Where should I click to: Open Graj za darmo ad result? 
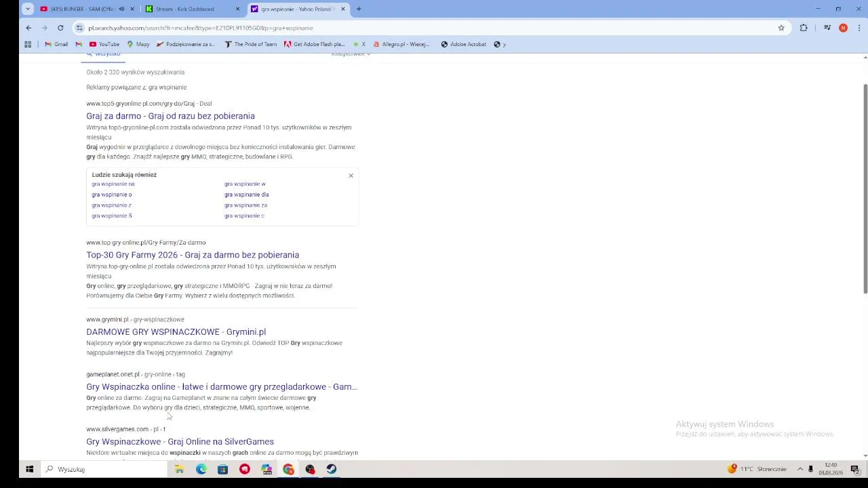point(170,116)
